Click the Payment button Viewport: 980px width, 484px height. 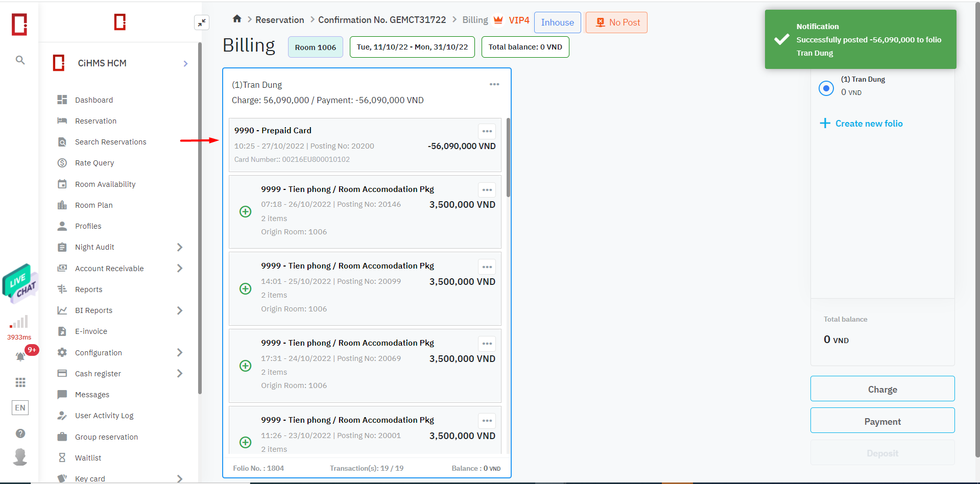pyautogui.click(x=882, y=421)
